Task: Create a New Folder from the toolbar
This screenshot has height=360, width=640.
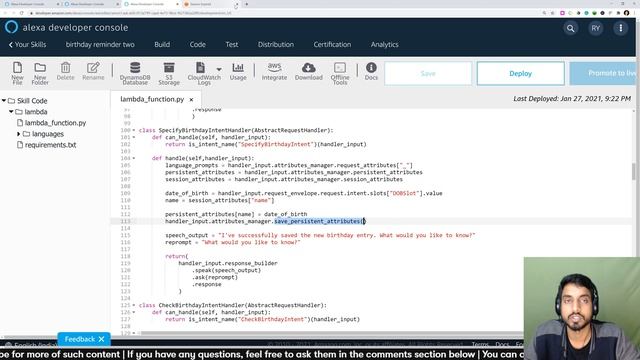Action: pos(40,73)
